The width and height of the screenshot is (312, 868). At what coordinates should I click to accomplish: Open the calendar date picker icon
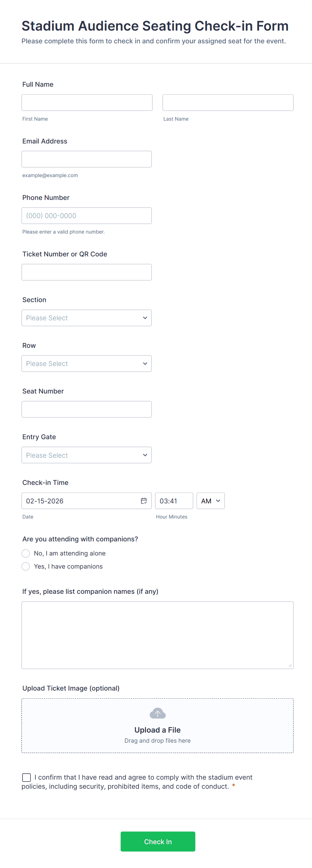click(x=144, y=501)
